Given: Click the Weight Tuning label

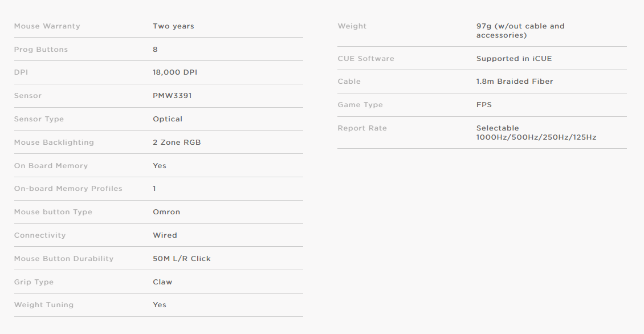Looking at the screenshot, I should 43,305.
